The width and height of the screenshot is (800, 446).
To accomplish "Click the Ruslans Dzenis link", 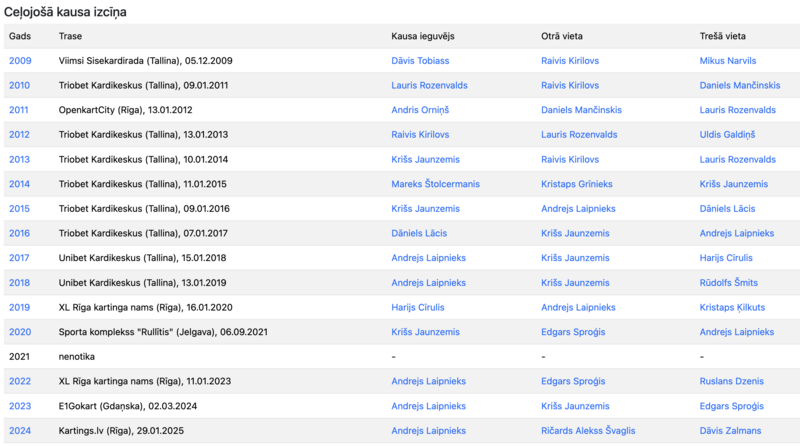I will click(x=731, y=381).
